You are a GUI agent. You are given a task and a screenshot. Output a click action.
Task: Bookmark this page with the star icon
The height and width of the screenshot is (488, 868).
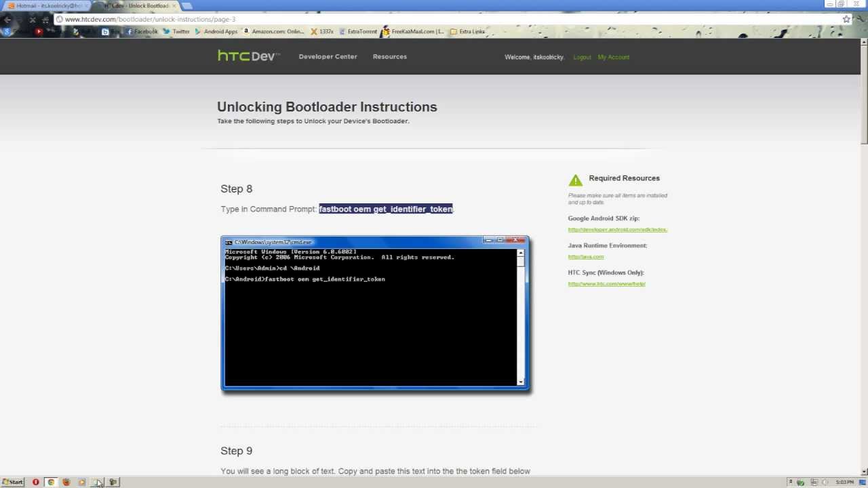[x=846, y=19]
